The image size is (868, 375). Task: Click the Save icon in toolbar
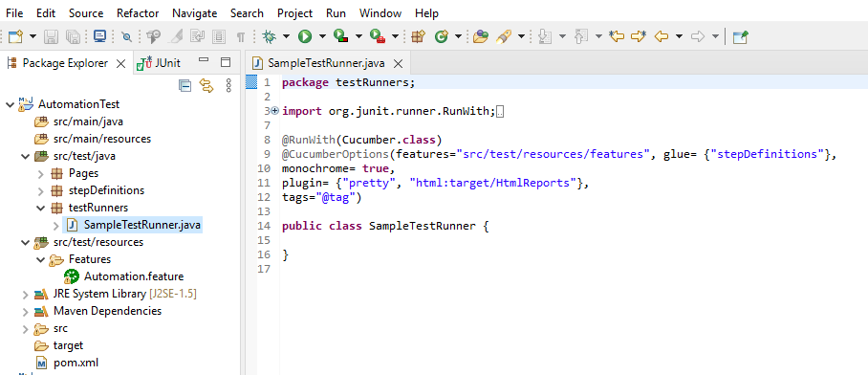(x=51, y=36)
